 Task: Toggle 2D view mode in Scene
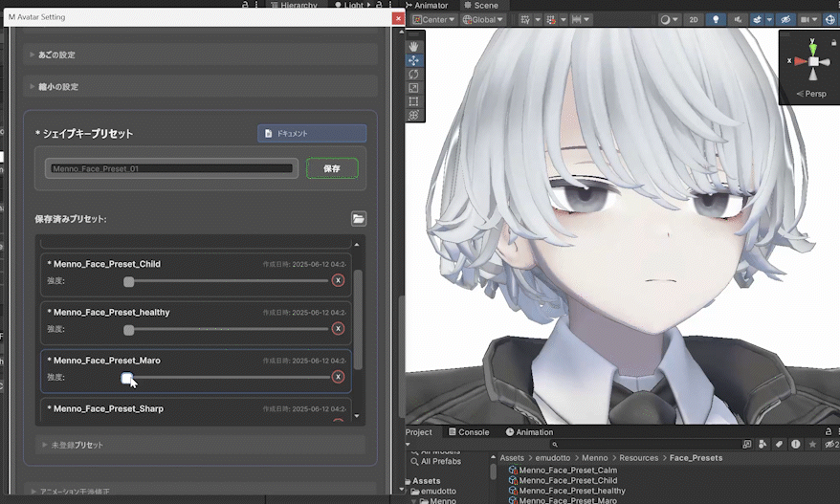[x=694, y=19]
